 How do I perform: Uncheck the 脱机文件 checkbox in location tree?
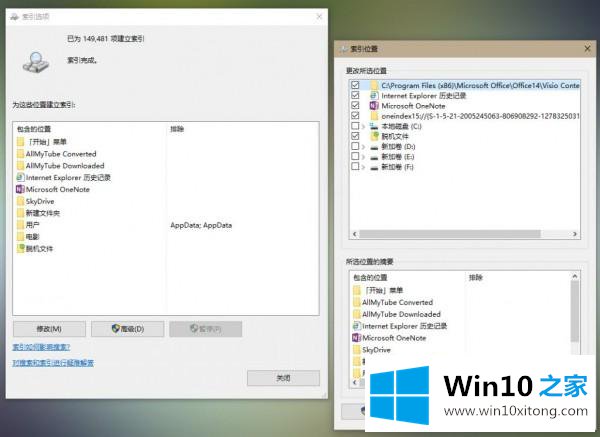tap(355, 136)
